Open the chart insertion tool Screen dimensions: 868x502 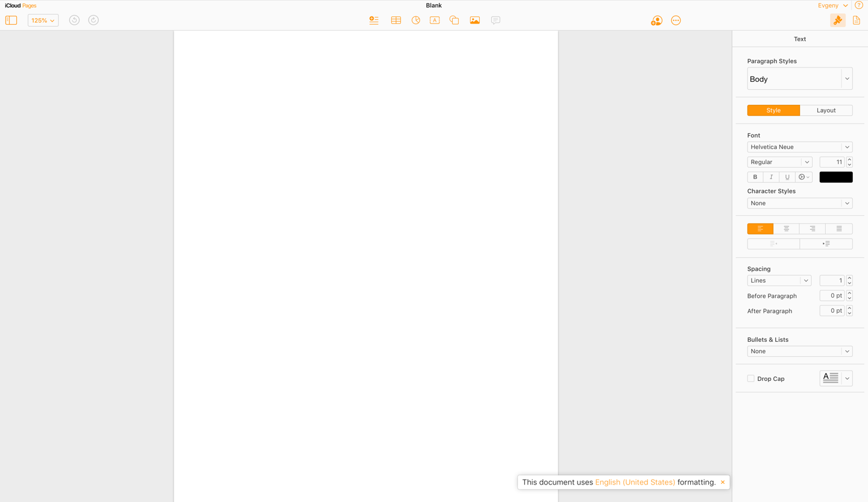(416, 20)
